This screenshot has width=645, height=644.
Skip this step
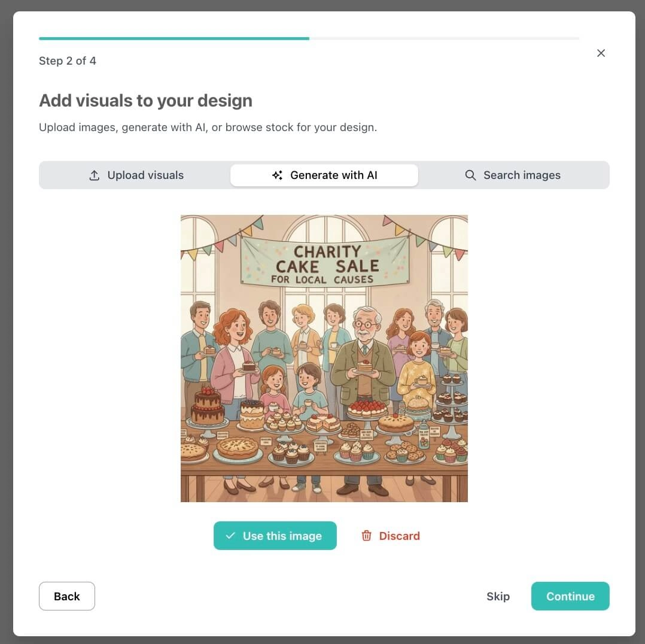tap(498, 596)
